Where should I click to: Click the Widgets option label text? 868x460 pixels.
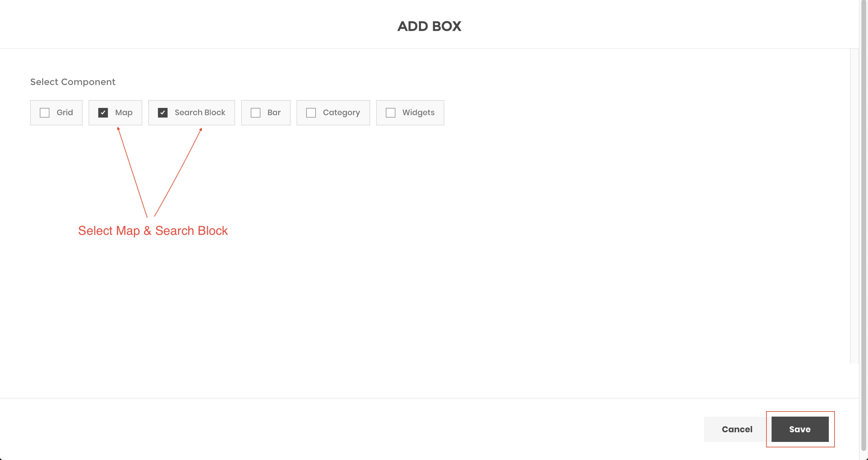(x=418, y=112)
